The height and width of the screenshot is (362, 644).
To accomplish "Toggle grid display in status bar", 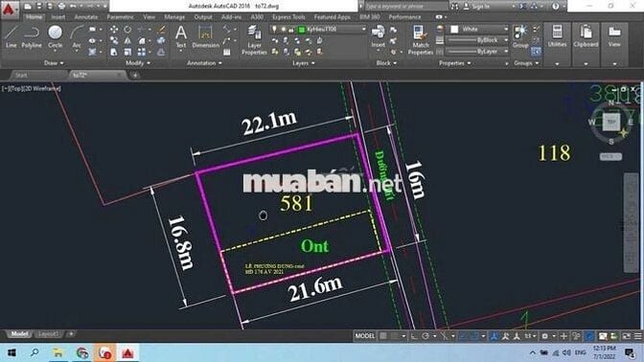I will point(382,336).
